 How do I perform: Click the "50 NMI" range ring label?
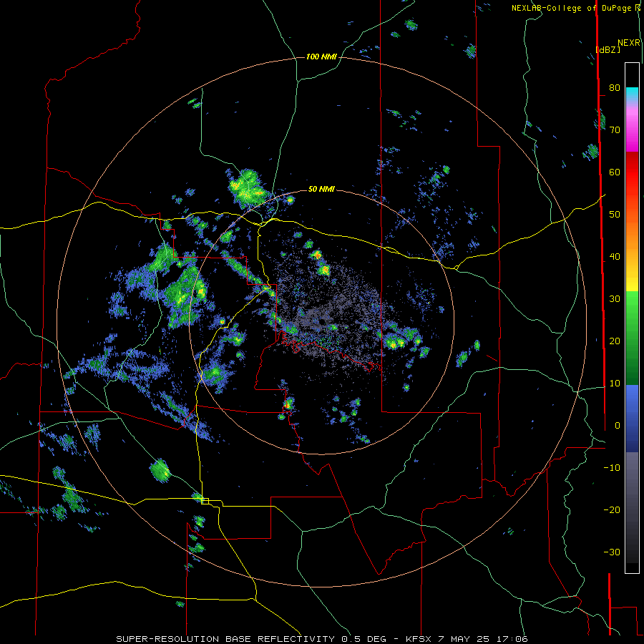pos(321,189)
